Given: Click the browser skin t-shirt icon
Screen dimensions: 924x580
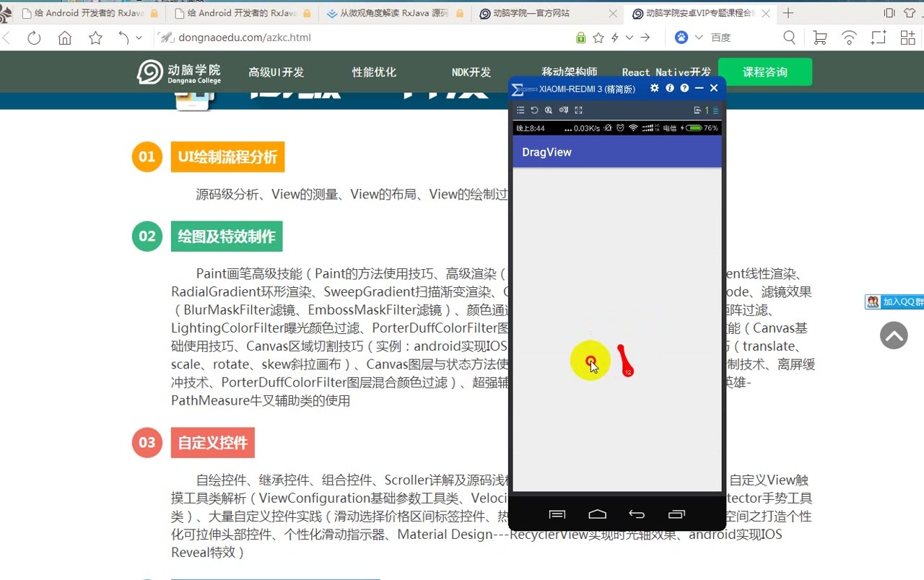Looking at the screenshot, I should click(910, 13).
